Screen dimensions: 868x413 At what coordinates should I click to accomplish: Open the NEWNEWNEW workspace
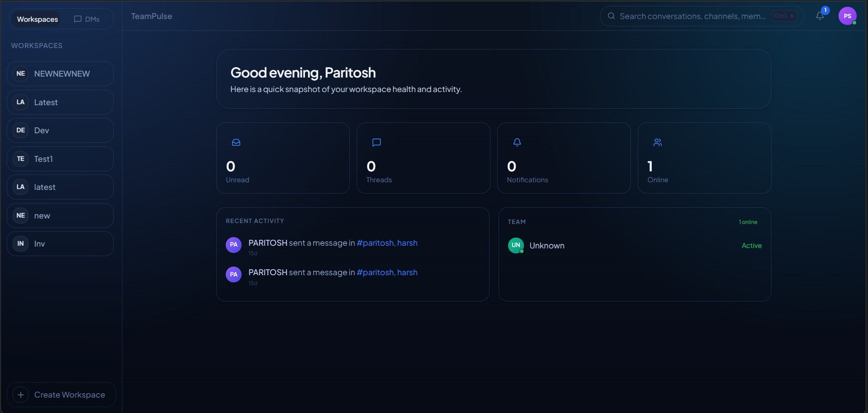point(60,73)
